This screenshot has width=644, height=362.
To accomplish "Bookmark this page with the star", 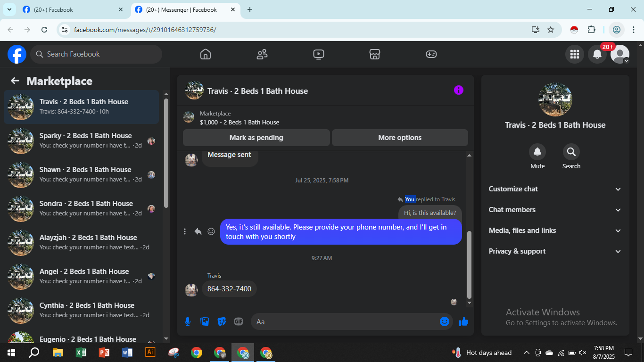I will [x=551, y=30].
